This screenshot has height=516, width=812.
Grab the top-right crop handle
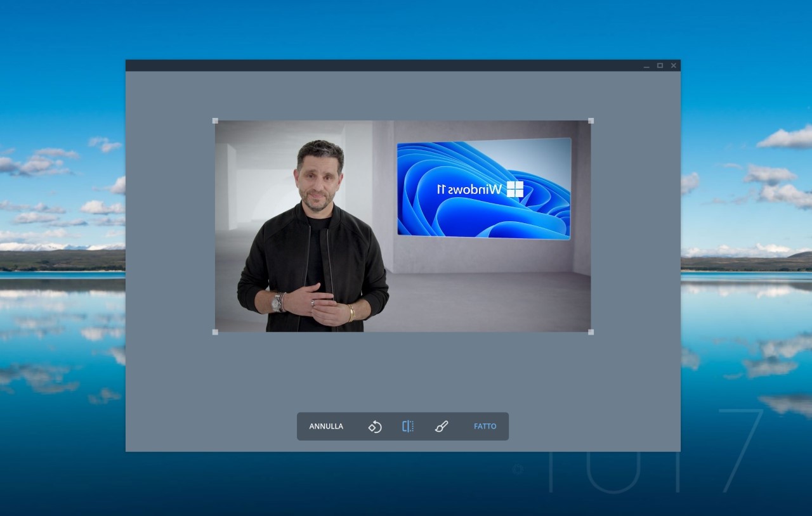point(591,120)
